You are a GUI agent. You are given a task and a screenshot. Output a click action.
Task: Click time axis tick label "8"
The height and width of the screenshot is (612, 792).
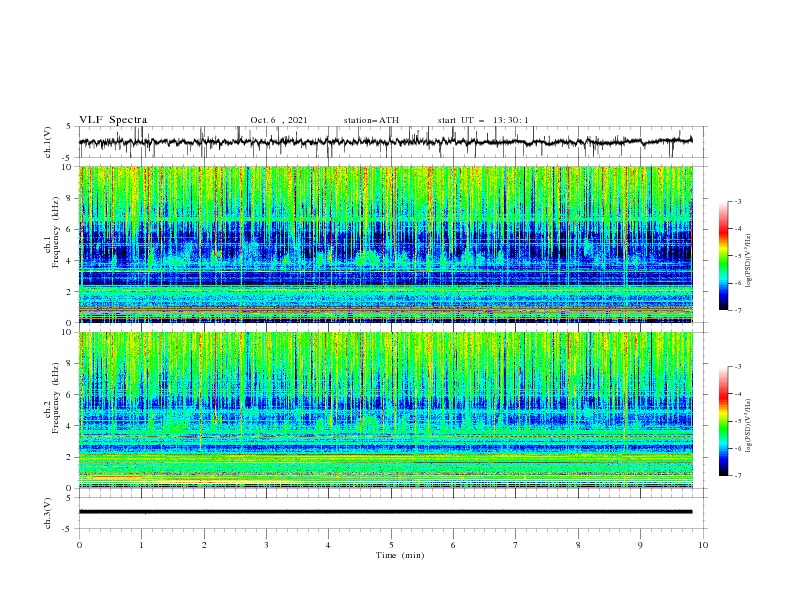pyautogui.click(x=578, y=545)
